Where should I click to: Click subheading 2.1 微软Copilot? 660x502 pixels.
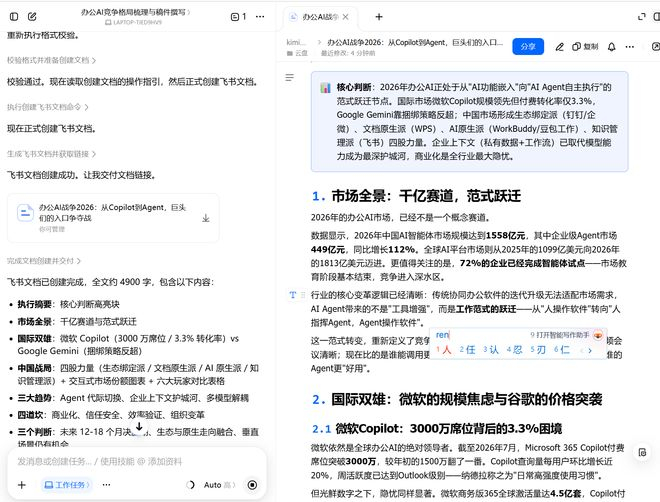coord(437,428)
